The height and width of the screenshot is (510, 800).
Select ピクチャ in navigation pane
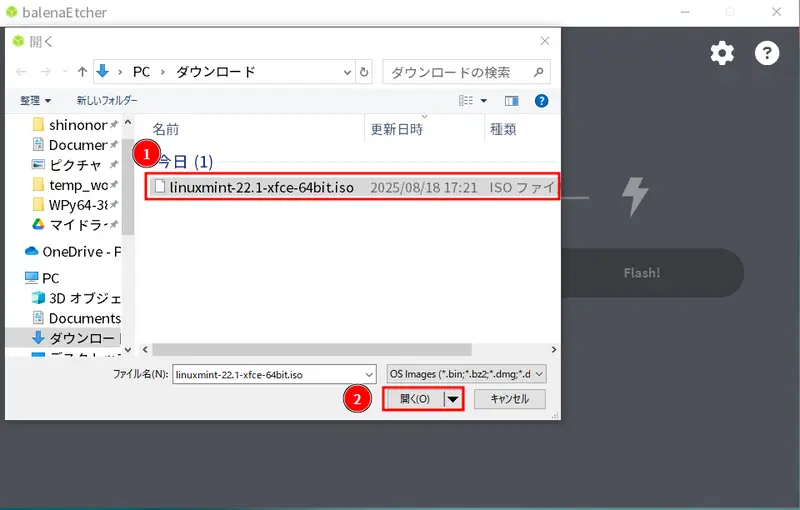coord(75,165)
